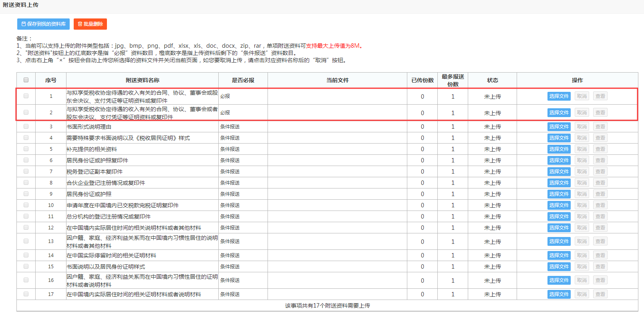The image size is (644, 316).
Task: Click the text 合伙企业登记注册情况或复印件
Action: (x=106, y=183)
